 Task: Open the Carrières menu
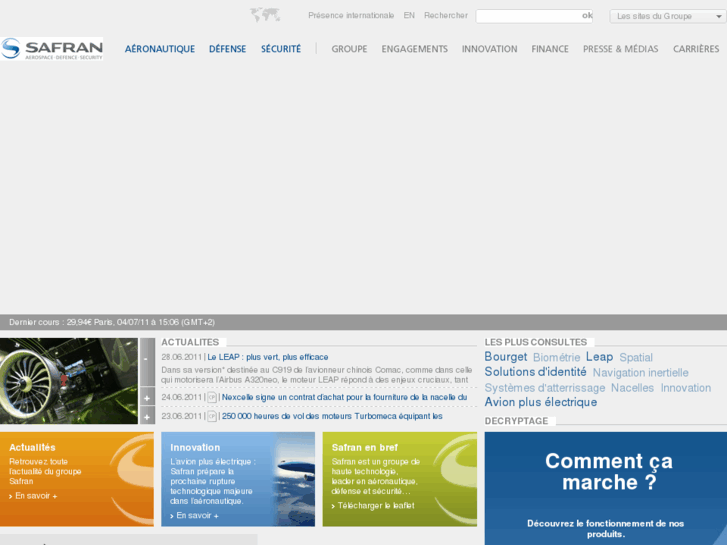[696, 49]
